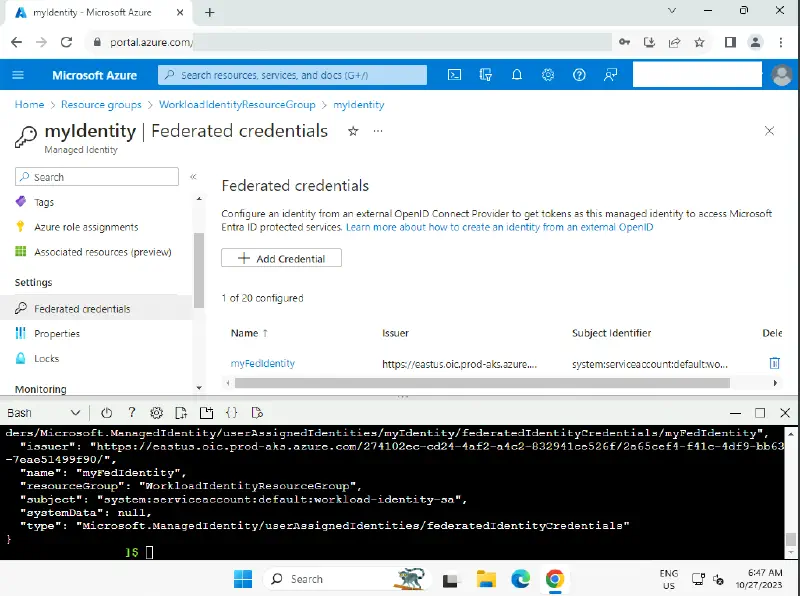This screenshot has width=800, height=596.
Task: Delete the myFedIdentity credential with trash icon
Action: (773, 363)
